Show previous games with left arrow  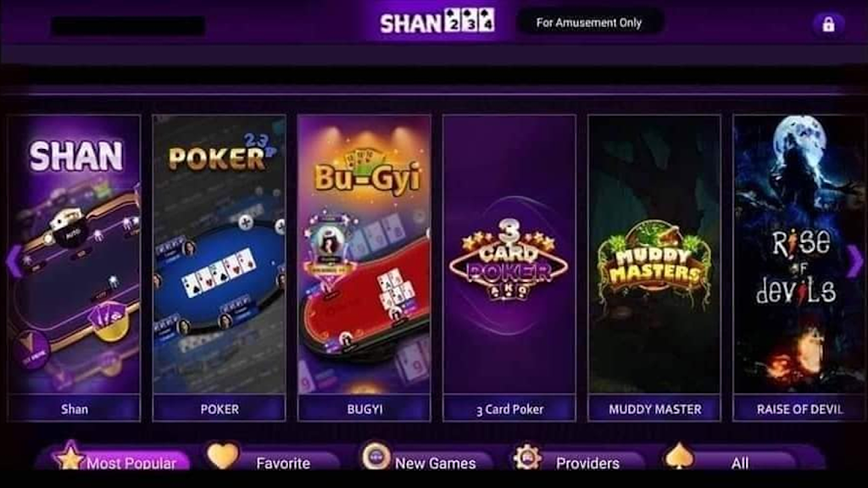[14, 261]
